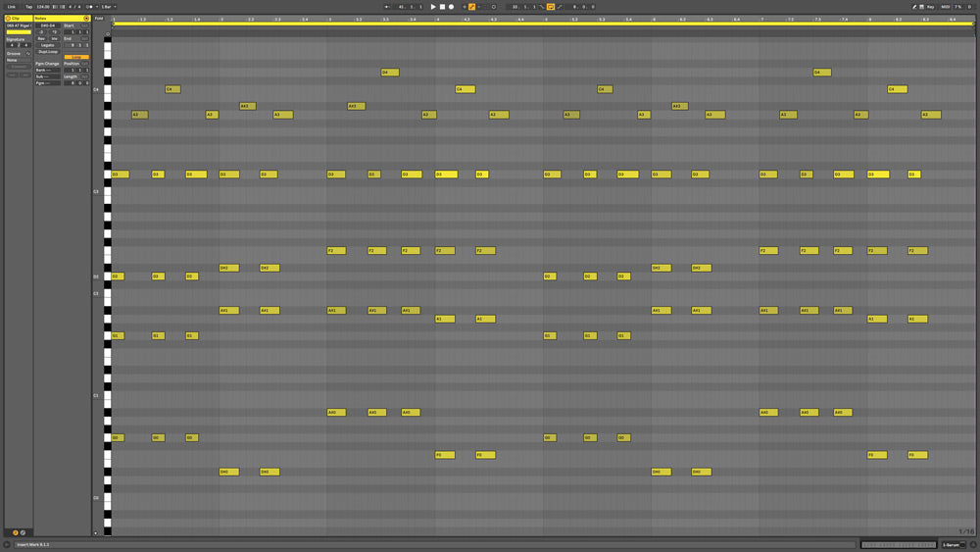Toggle the clip Loop switch
Screen dimensions: 980x552
[x=76, y=57]
